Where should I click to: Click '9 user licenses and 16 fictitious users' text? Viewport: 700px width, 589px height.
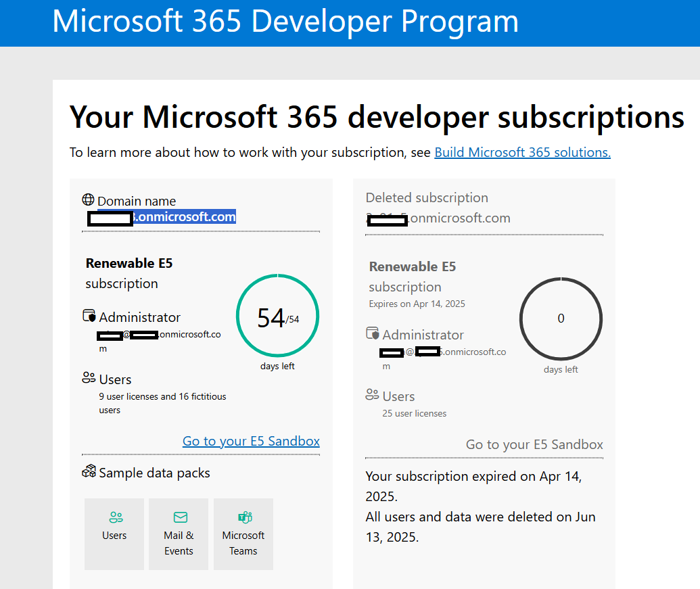point(162,403)
